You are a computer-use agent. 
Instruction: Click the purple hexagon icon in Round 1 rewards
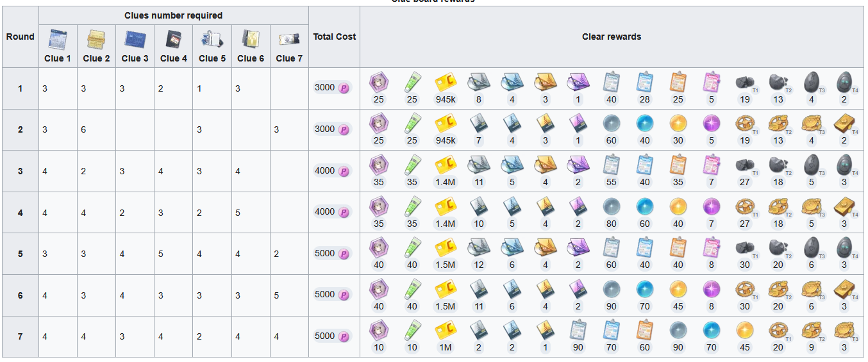pos(378,82)
